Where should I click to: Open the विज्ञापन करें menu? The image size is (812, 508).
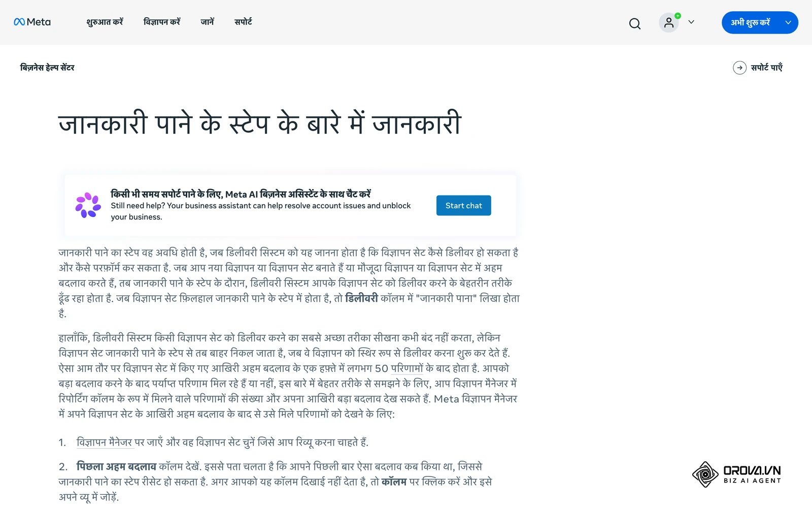[162, 22]
